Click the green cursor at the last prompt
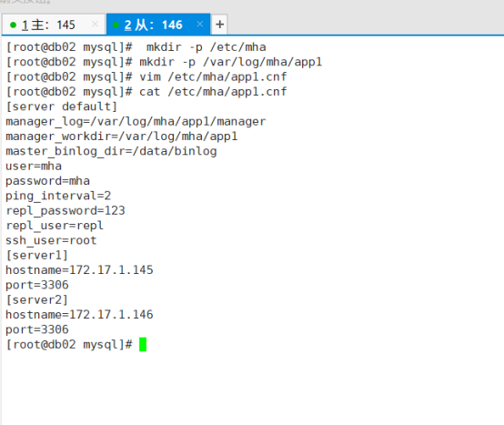The height and width of the screenshot is (425, 504). coord(143,344)
